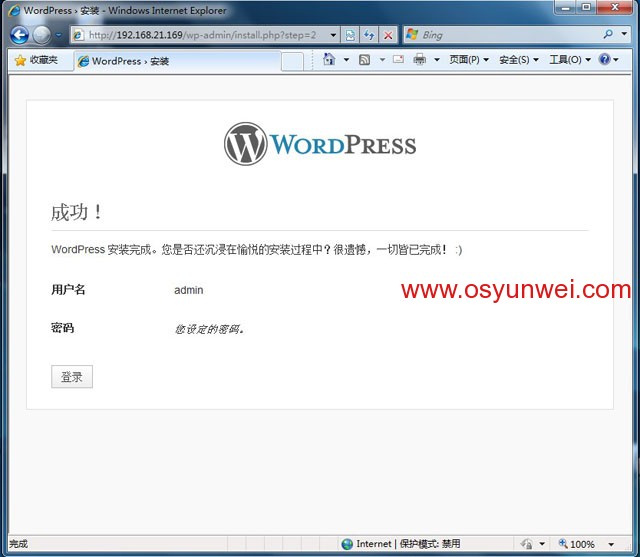The width and height of the screenshot is (640, 557).
Task: Click the 成功！ heading
Action: 76,212
